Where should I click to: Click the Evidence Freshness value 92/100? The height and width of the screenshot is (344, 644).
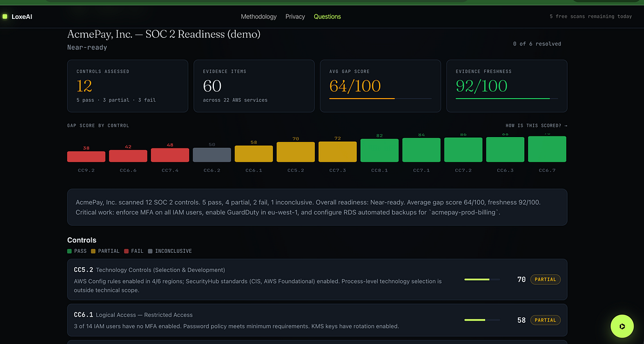click(481, 86)
